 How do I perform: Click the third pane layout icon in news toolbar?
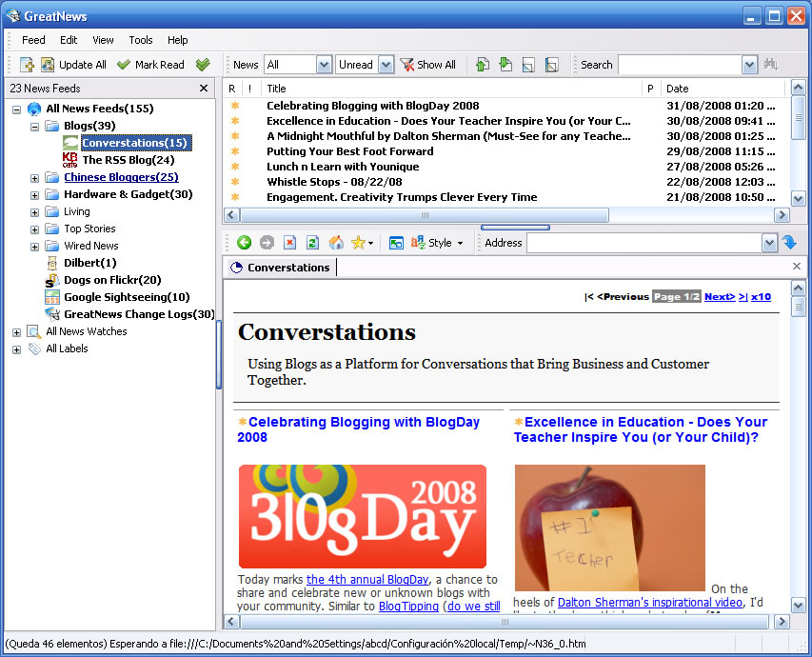(x=528, y=65)
